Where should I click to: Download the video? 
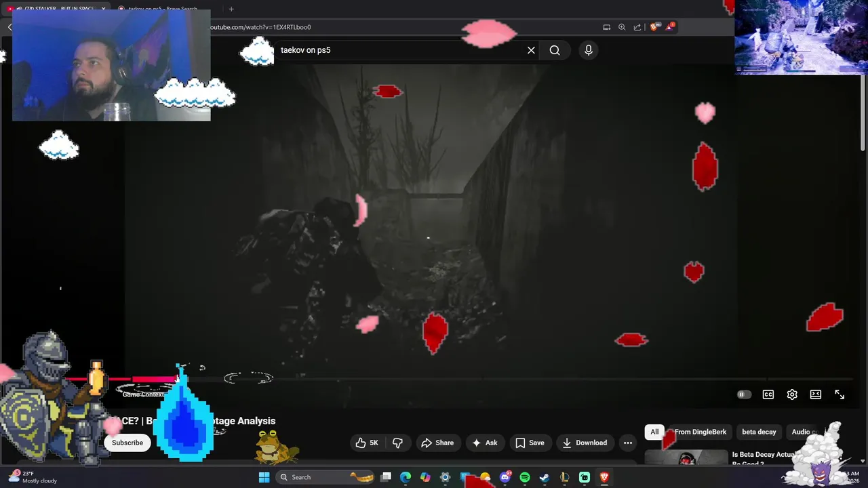585,443
